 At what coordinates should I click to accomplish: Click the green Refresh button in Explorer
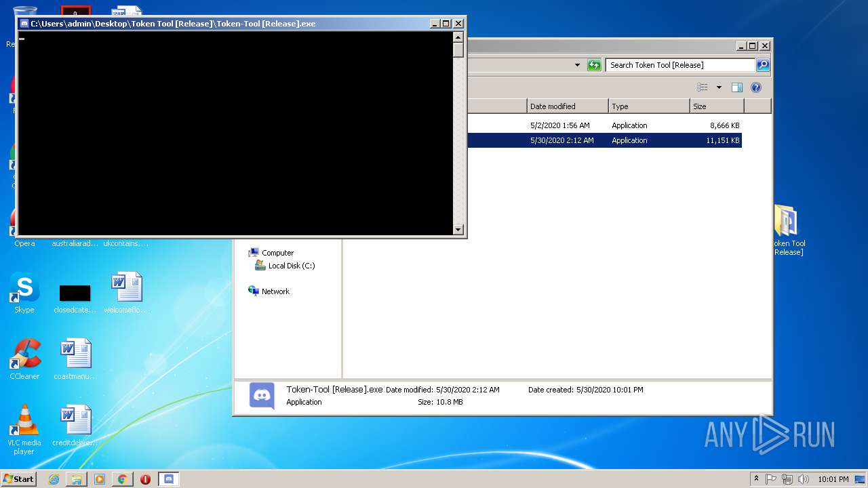[x=594, y=65]
